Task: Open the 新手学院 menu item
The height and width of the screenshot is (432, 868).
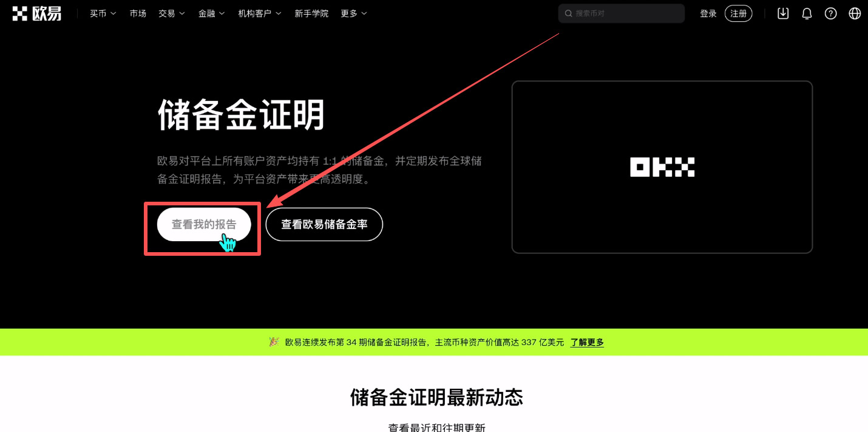Action: (311, 13)
